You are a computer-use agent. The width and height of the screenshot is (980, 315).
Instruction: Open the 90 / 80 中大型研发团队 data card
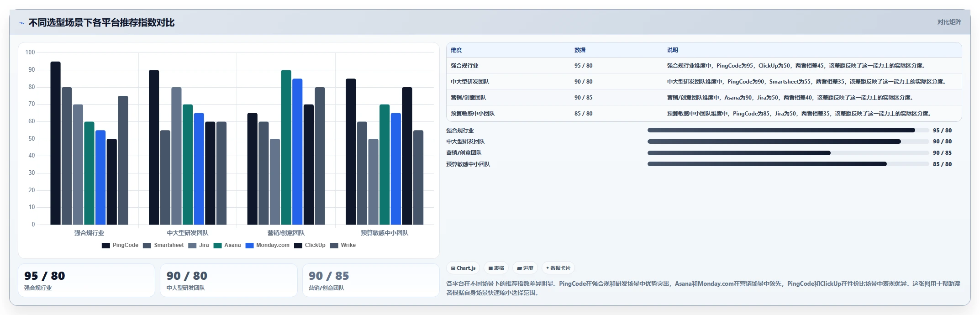(229, 280)
